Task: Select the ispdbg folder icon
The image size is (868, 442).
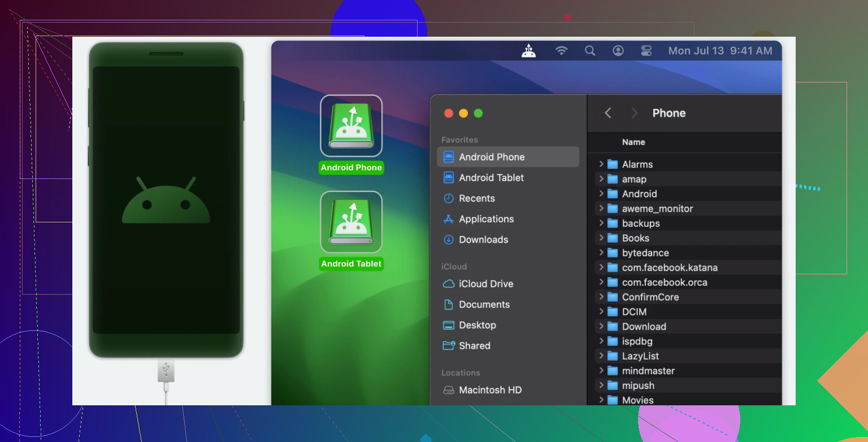Action: tap(613, 341)
